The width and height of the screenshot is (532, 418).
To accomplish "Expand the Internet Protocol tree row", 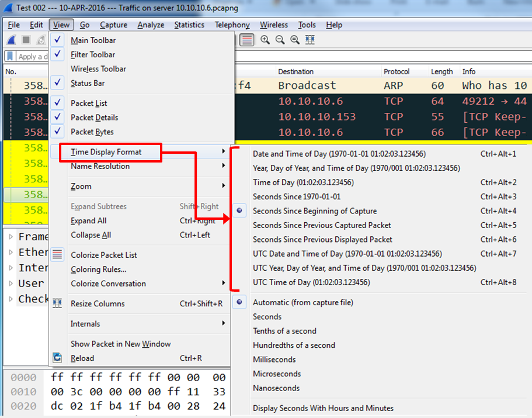I will point(11,268).
